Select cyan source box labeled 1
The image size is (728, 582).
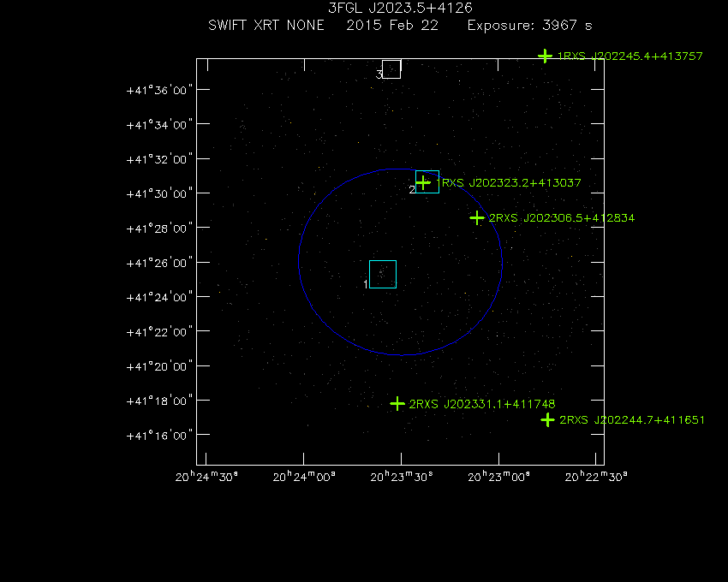(x=383, y=274)
